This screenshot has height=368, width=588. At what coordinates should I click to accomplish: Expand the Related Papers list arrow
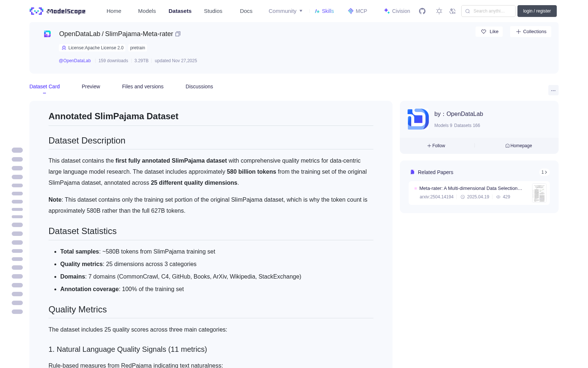544,172
